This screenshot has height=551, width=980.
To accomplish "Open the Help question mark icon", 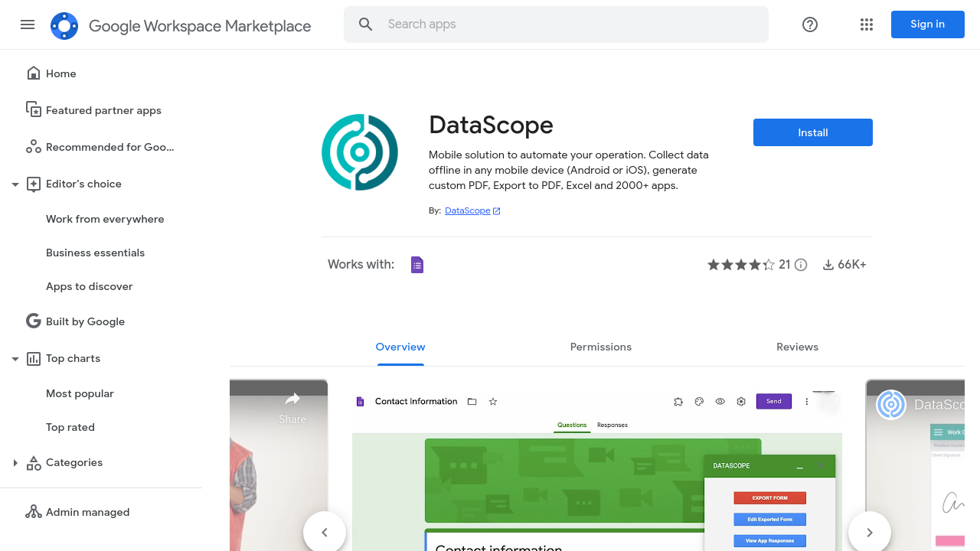I will (810, 24).
